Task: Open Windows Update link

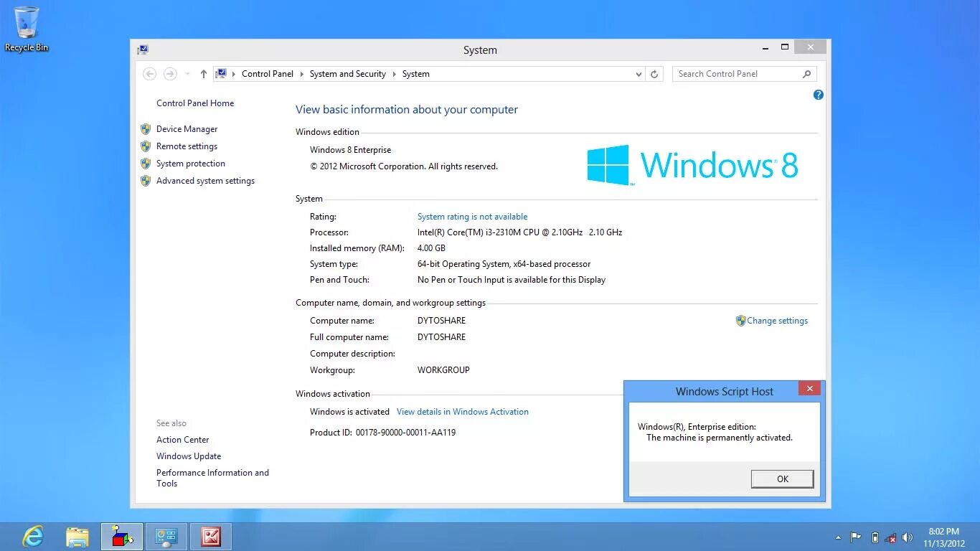Action: (x=189, y=456)
